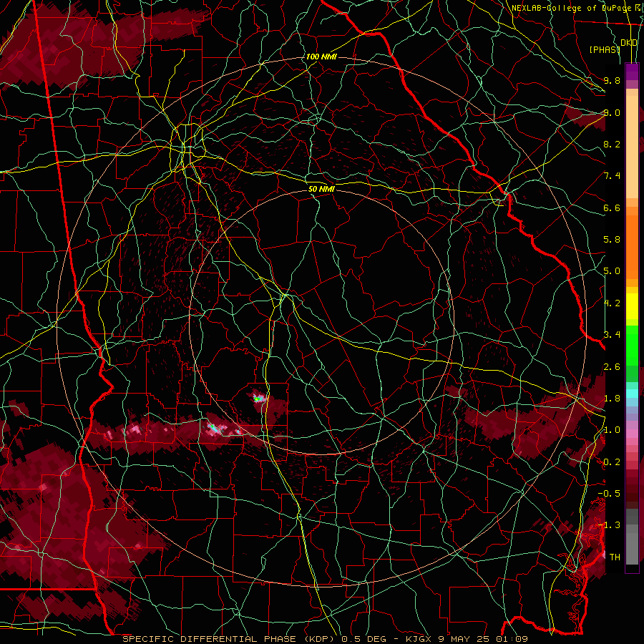This screenshot has width=644, height=644.
Task: Click the TH threshold label on scale
Action: pos(615,557)
